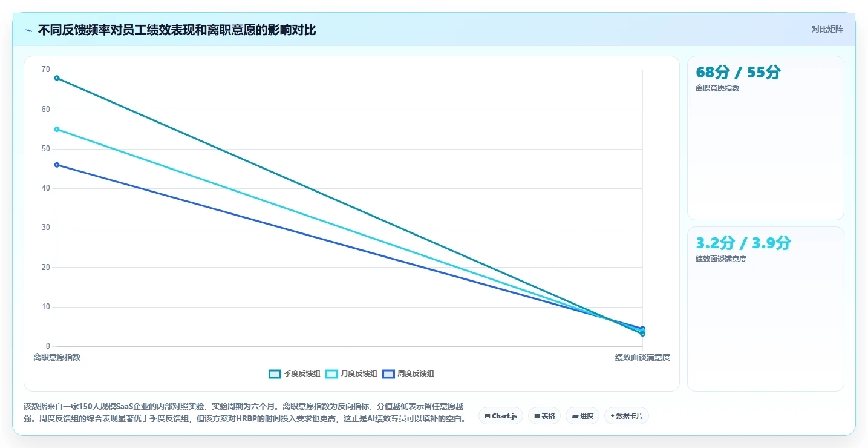
Task: Click the 数据卡片 tag chip
Action: (627, 416)
